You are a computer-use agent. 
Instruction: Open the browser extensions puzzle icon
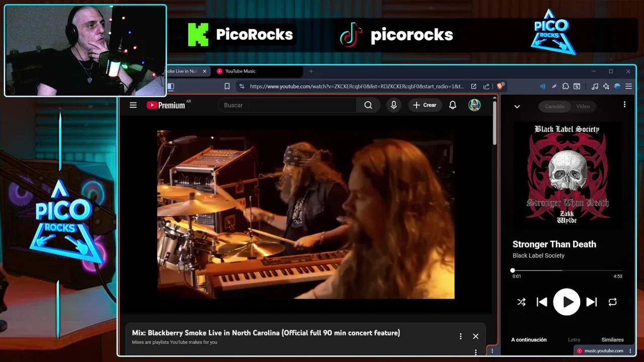566,86
